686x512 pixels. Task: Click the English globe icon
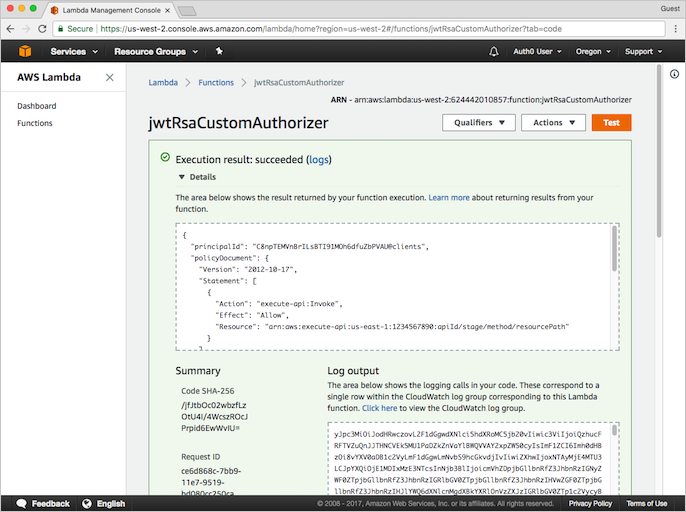tap(87, 503)
